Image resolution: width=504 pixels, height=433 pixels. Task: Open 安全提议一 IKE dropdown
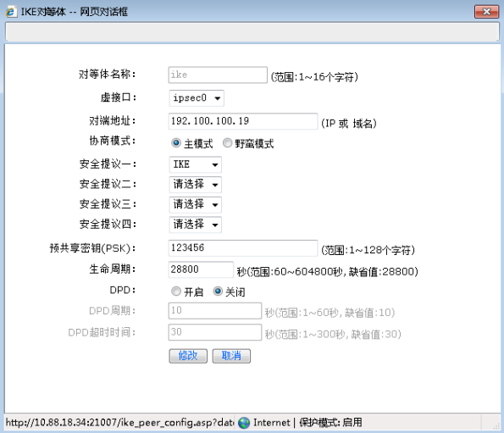[x=195, y=164]
